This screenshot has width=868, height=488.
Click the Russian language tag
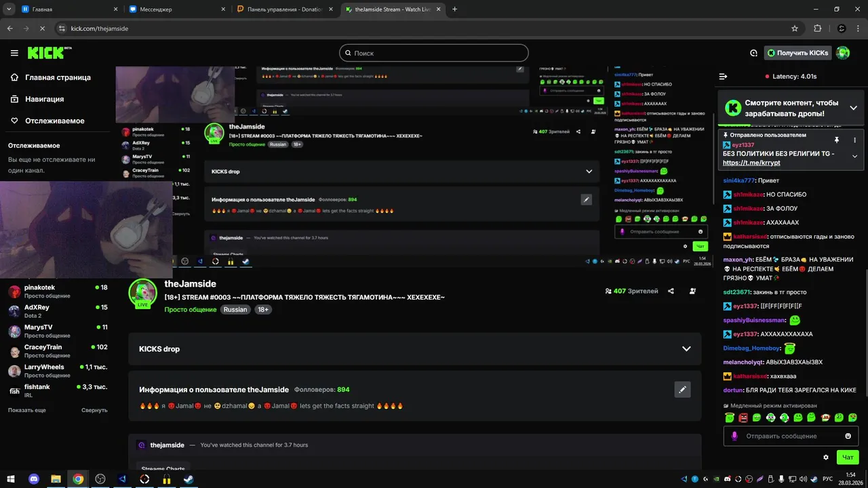point(235,310)
